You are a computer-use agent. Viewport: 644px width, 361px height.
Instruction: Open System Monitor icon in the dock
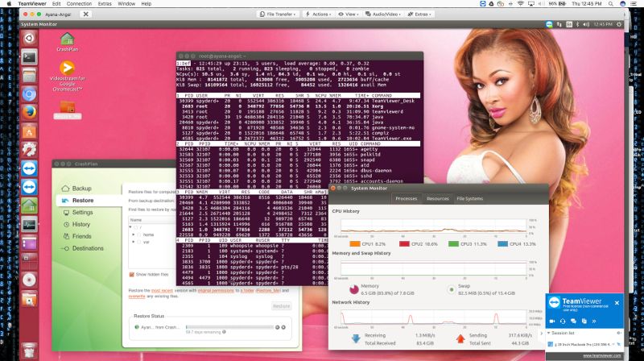[29, 225]
